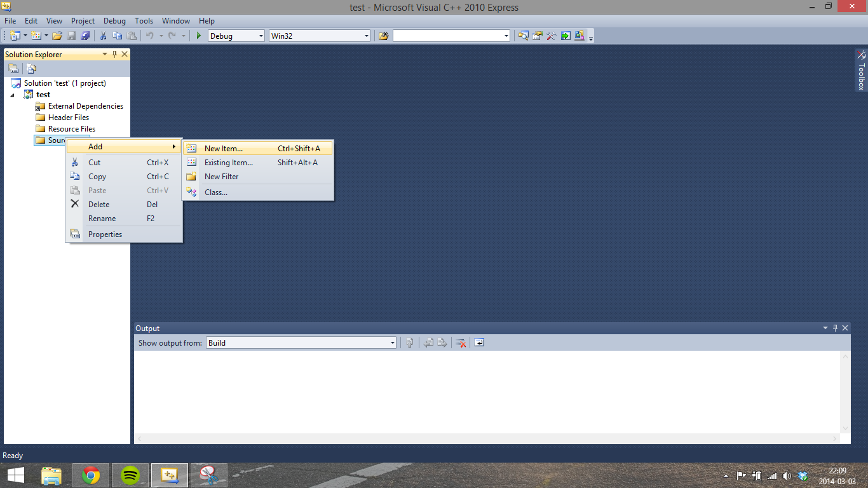Open the Find combo box dropdown arrow
Screen dimensions: 868x488
(x=506, y=36)
